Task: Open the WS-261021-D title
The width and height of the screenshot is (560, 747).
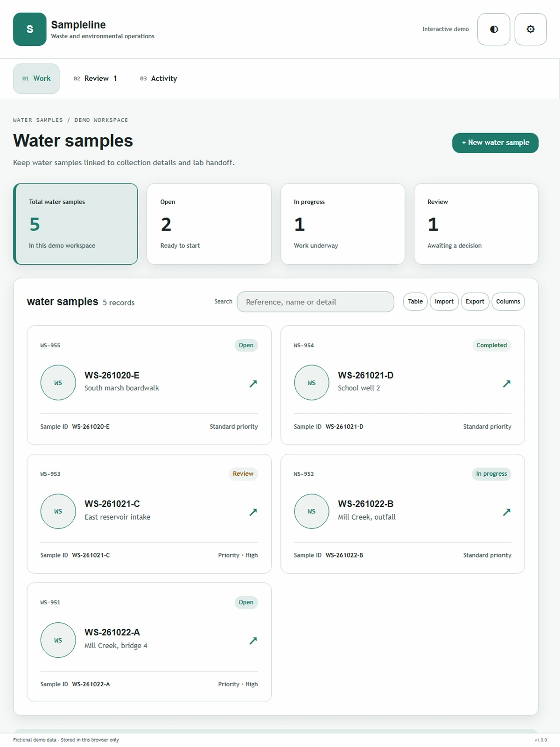Action: 366,375
